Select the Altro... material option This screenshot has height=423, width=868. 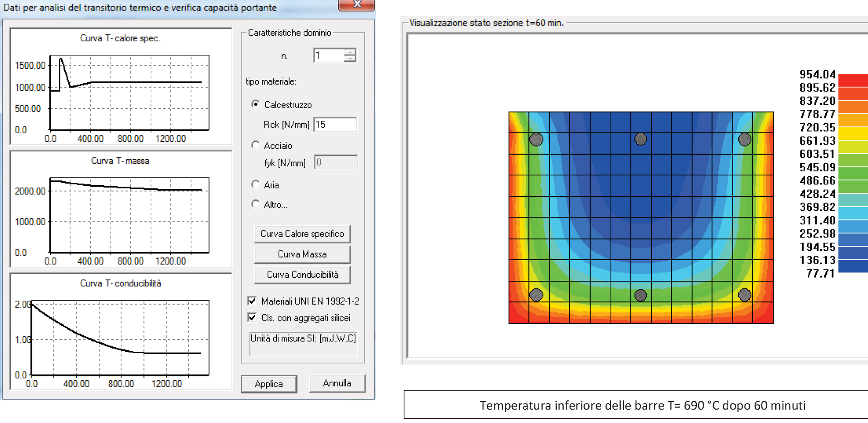tap(255, 204)
